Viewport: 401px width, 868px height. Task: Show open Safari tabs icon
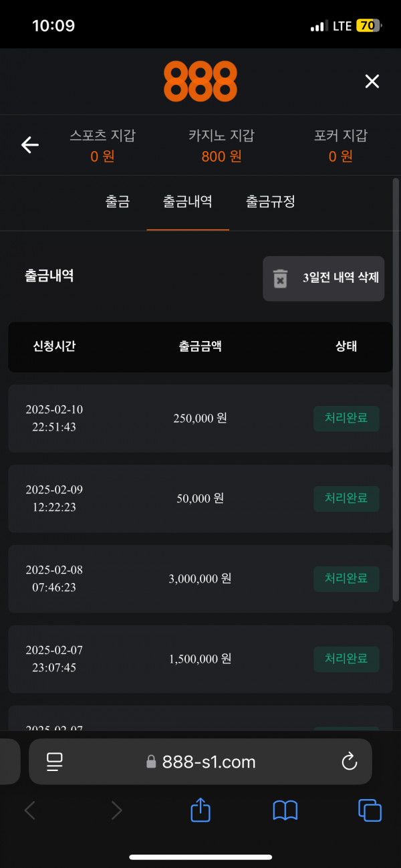coord(370,810)
